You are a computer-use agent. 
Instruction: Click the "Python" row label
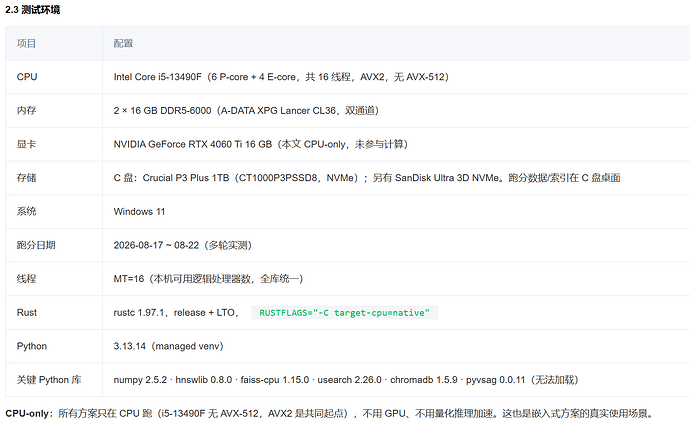[x=32, y=346]
